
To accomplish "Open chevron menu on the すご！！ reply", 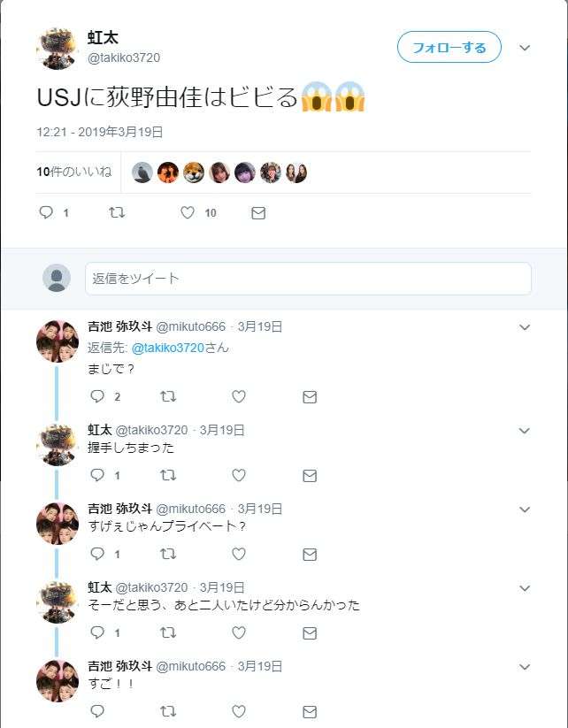I will 525,667.
